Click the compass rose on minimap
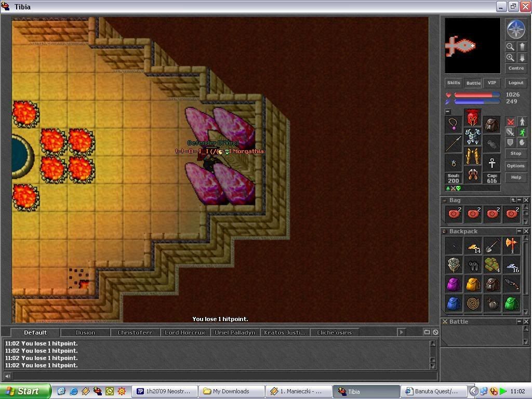 click(x=516, y=29)
